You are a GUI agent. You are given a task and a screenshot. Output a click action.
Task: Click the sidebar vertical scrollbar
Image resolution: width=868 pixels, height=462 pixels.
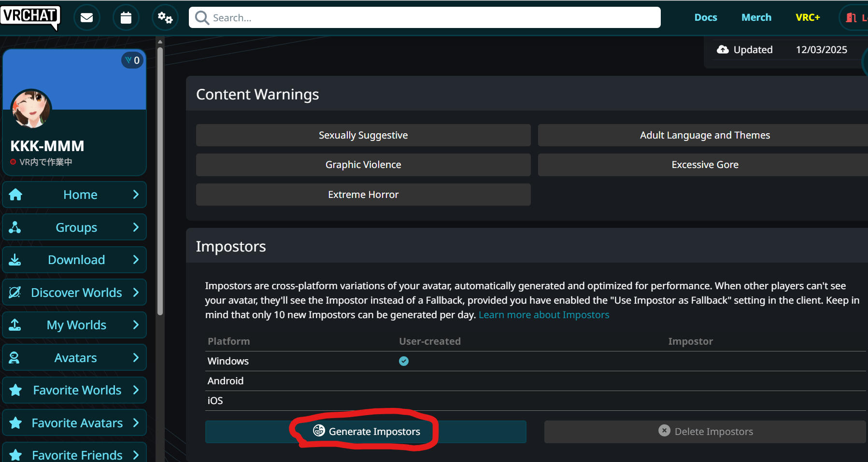(160, 181)
